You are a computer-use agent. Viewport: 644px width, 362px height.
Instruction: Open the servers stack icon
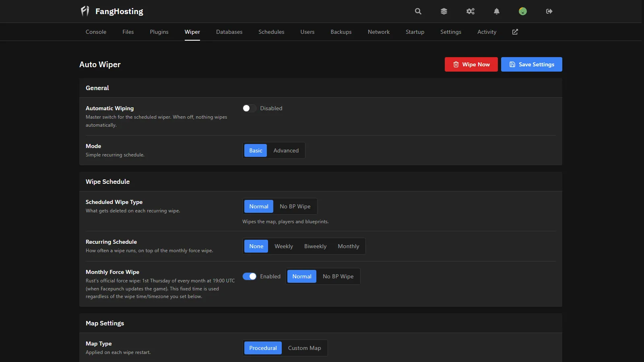tap(444, 11)
